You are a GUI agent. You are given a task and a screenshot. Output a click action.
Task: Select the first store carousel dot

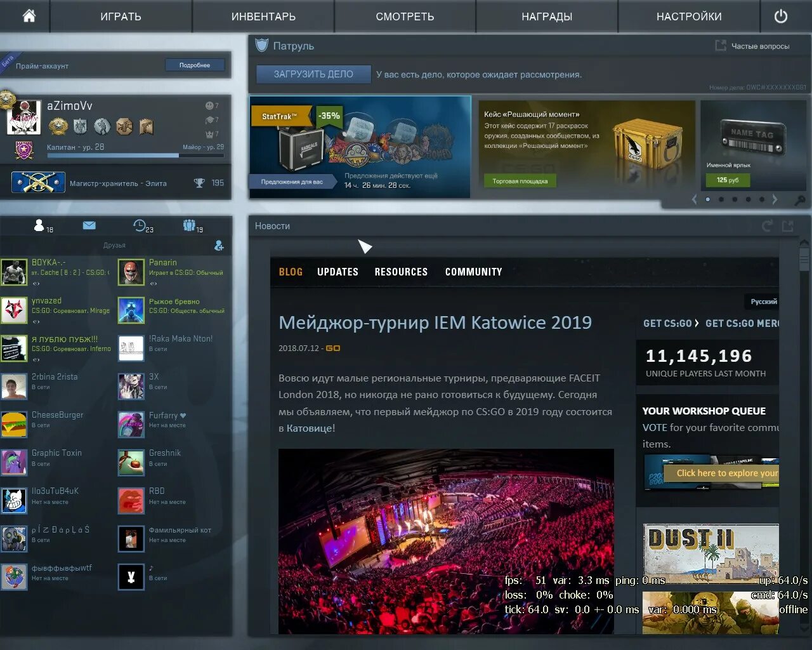coord(708,199)
